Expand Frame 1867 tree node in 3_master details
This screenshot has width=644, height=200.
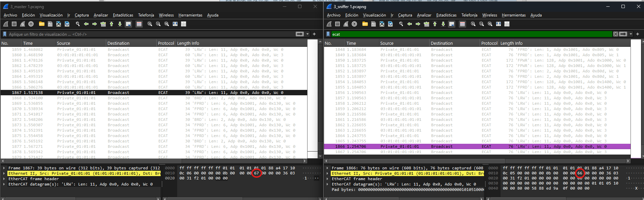click(x=4, y=168)
